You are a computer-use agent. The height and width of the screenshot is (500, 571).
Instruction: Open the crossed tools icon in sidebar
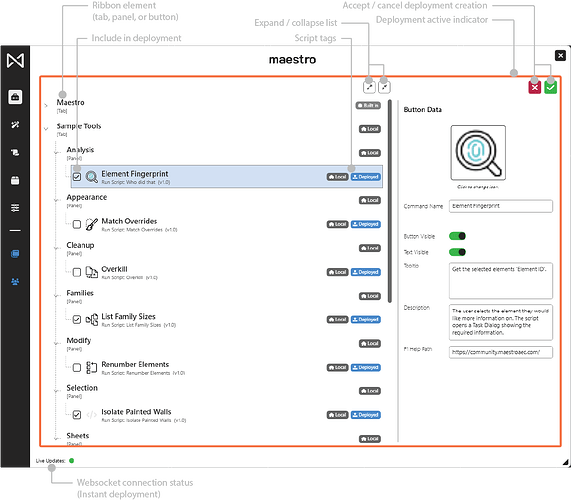[15, 125]
